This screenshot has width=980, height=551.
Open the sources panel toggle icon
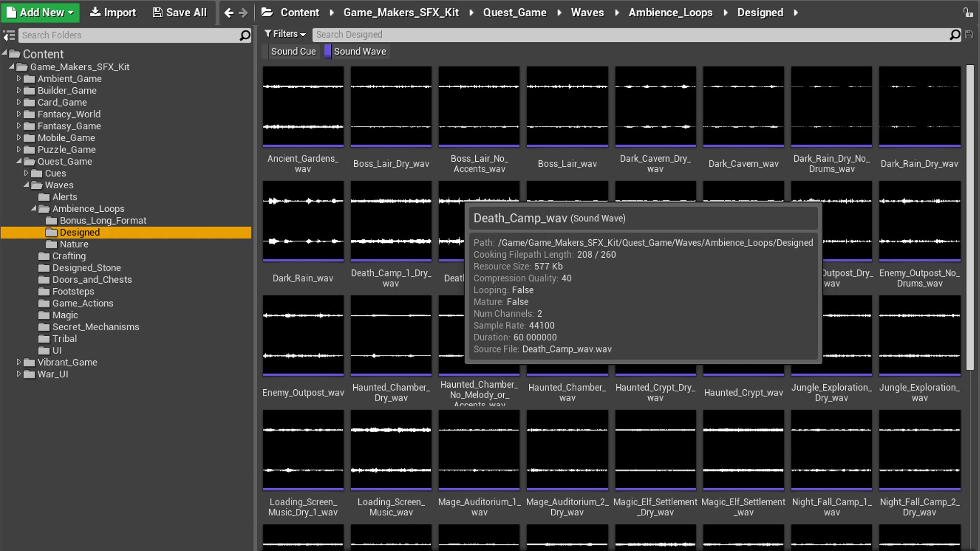coord(9,35)
